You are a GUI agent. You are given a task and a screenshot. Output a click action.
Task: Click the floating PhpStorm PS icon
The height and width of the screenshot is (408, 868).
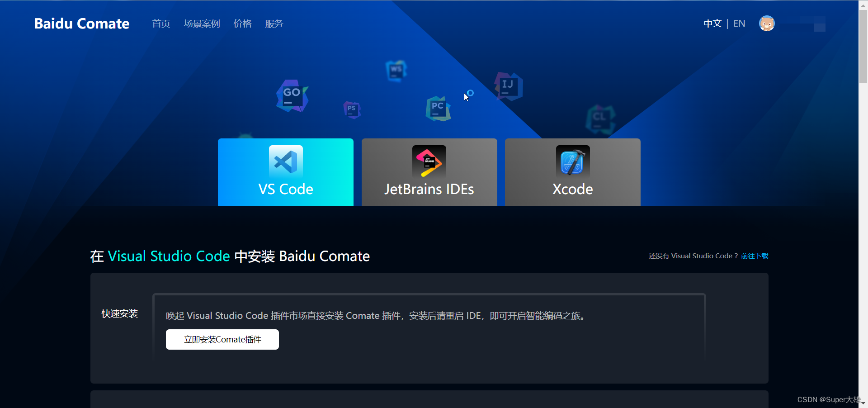(x=352, y=110)
